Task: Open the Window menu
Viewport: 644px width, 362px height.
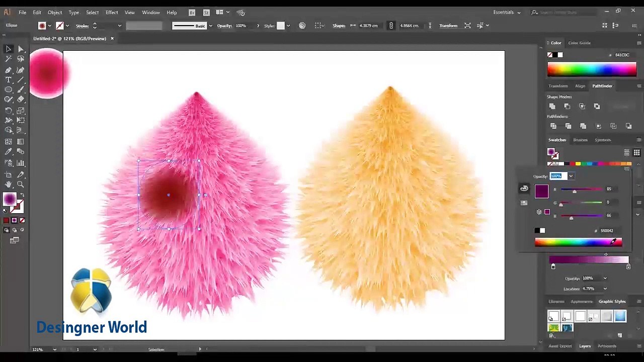Action: 151,13
